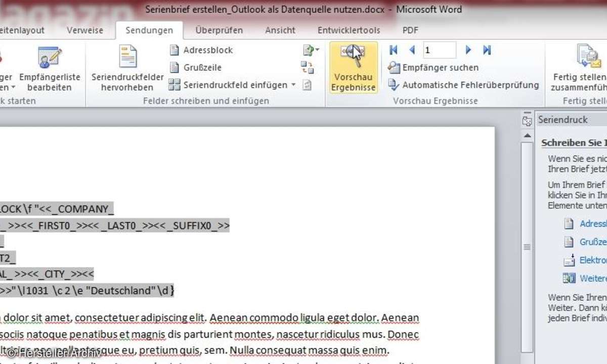Go to previous record arrow

click(412, 50)
